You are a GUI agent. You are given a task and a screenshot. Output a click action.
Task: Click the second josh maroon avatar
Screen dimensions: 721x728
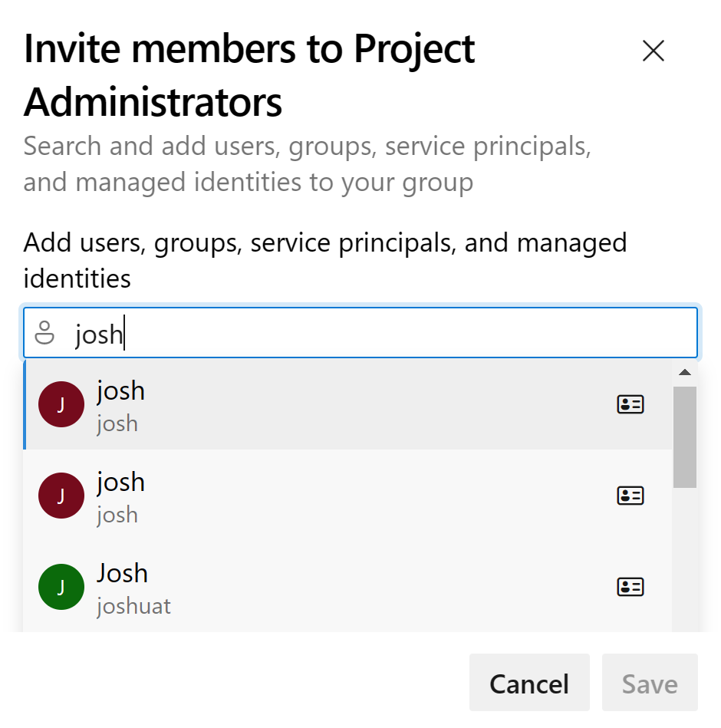tap(61, 496)
